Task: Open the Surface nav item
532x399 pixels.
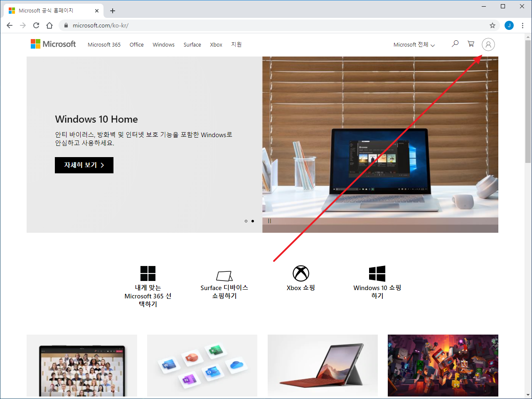Action: [x=192, y=44]
